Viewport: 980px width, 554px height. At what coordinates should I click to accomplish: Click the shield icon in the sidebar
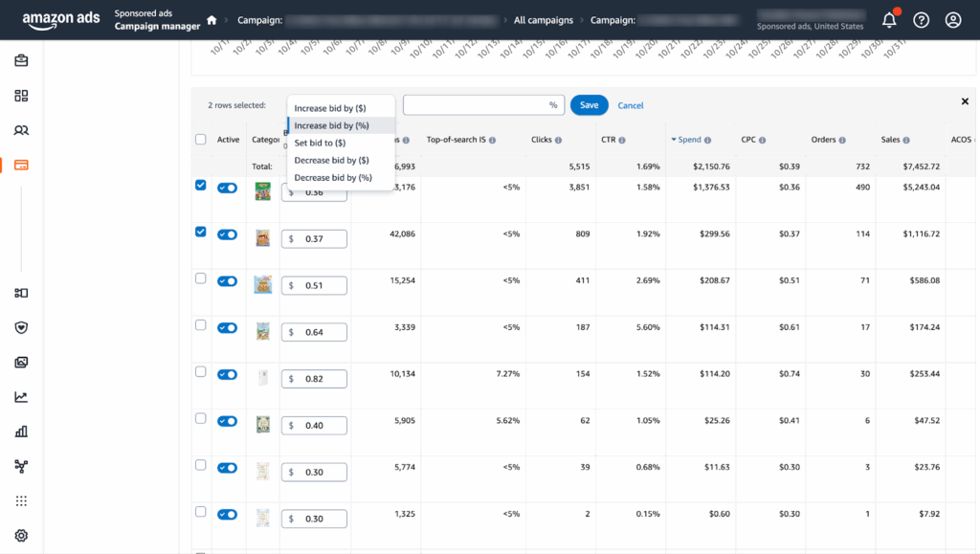(21, 327)
